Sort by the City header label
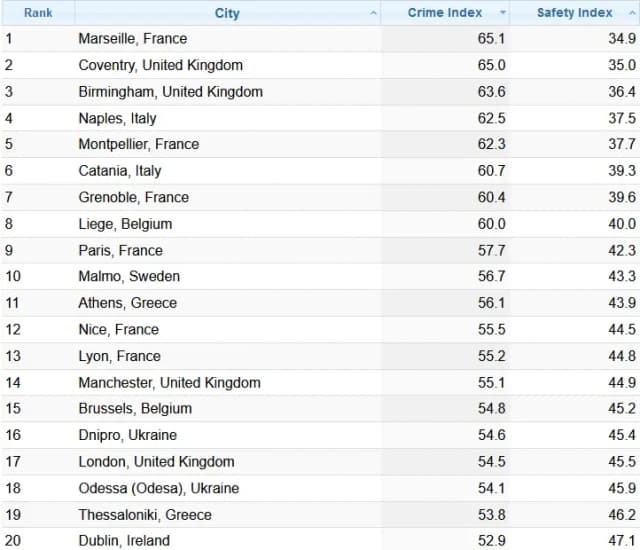The height and width of the screenshot is (550, 640). (x=227, y=13)
